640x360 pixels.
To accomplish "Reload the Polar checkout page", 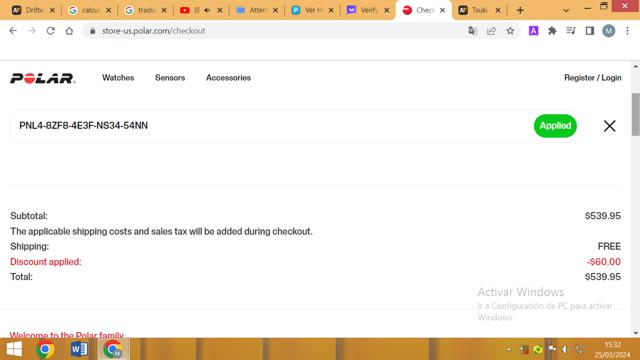I will 51,31.
